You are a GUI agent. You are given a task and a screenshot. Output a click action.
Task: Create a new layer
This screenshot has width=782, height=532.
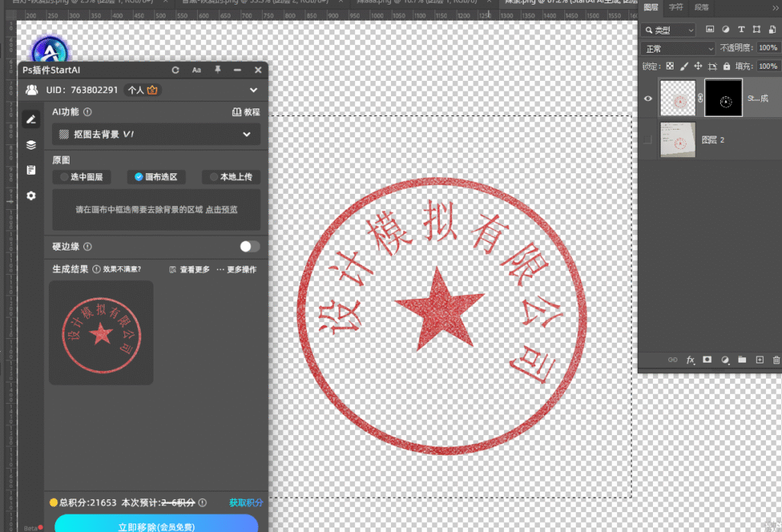[x=760, y=360]
